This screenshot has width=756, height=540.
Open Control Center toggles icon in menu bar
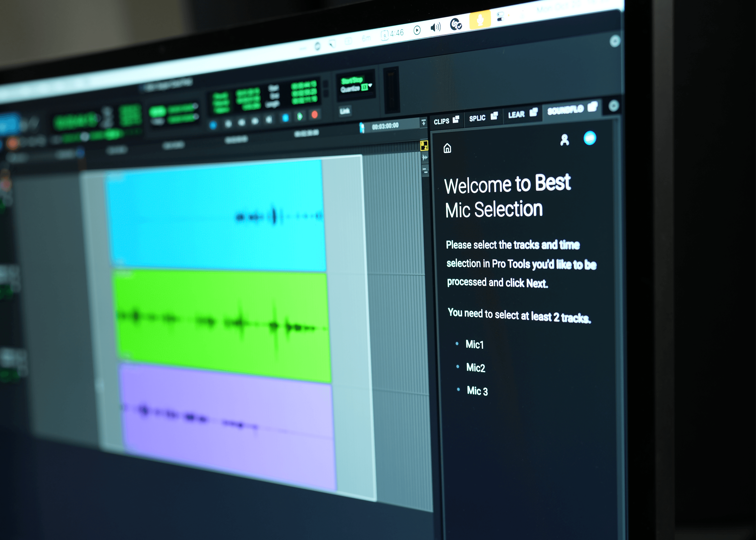pyautogui.click(x=501, y=17)
